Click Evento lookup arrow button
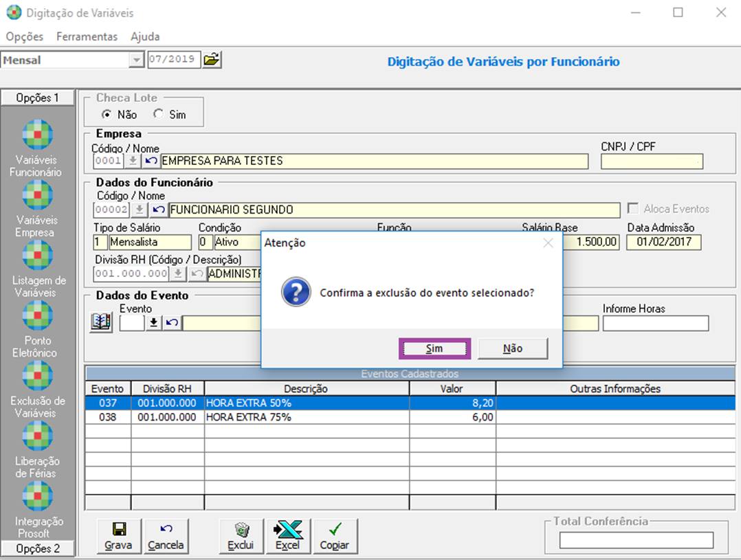Image resolution: width=741 pixels, height=560 pixels. tap(153, 323)
